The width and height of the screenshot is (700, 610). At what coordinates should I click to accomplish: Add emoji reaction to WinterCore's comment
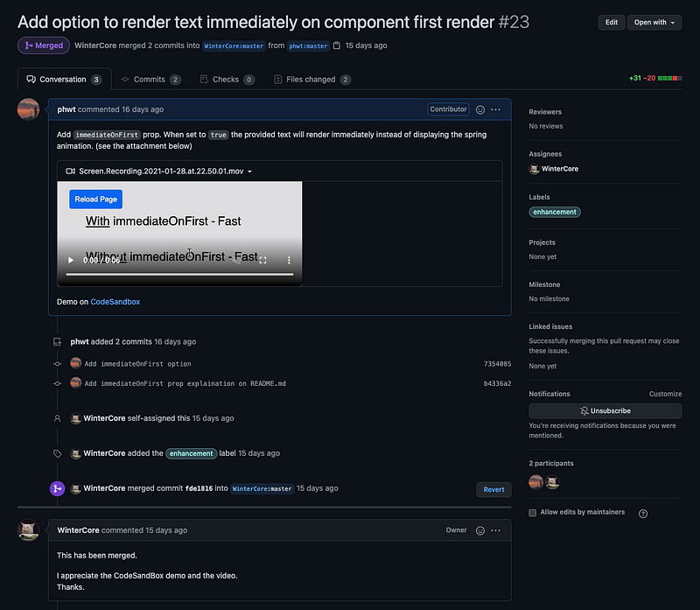coord(479,530)
